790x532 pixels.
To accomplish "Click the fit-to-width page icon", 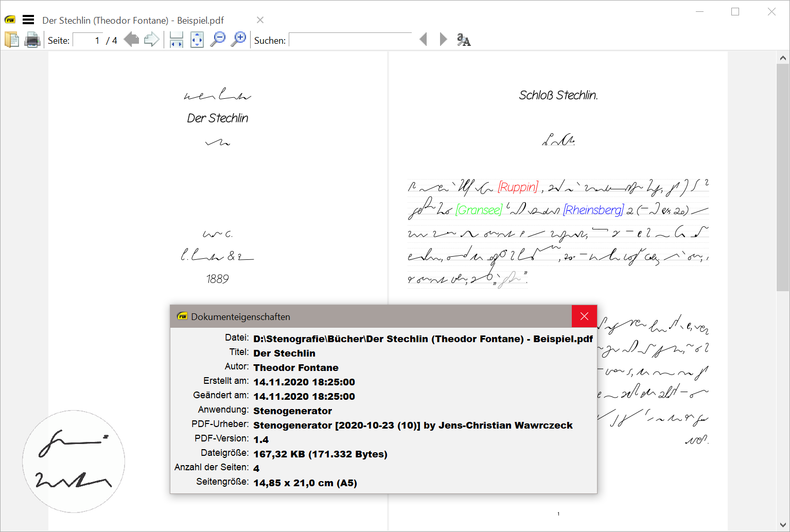I will [176, 40].
